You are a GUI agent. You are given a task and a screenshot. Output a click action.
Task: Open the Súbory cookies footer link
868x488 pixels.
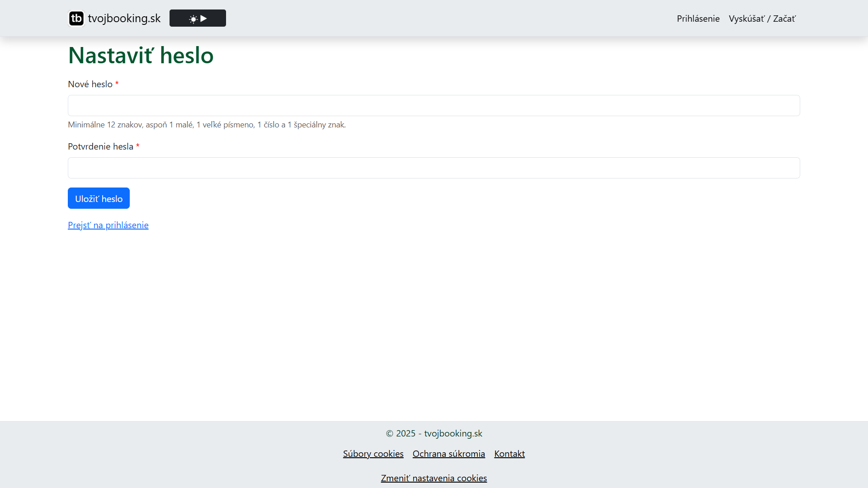pyautogui.click(x=373, y=454)
